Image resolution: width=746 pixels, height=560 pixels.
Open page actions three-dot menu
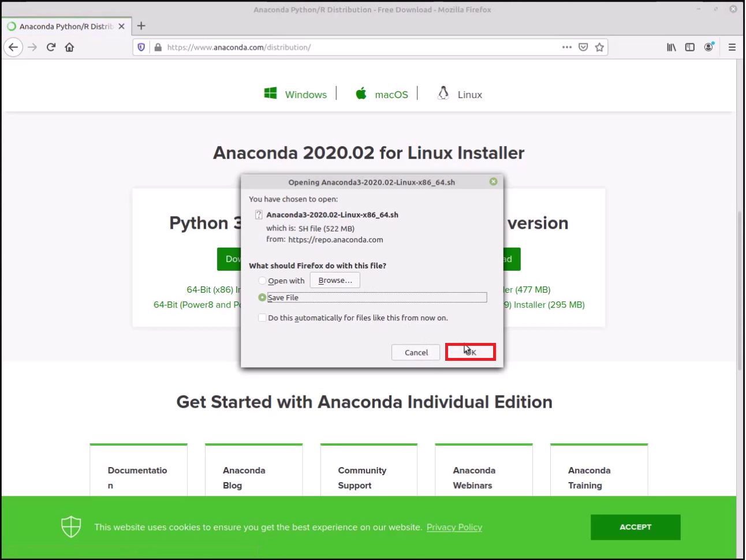[567, 47]
